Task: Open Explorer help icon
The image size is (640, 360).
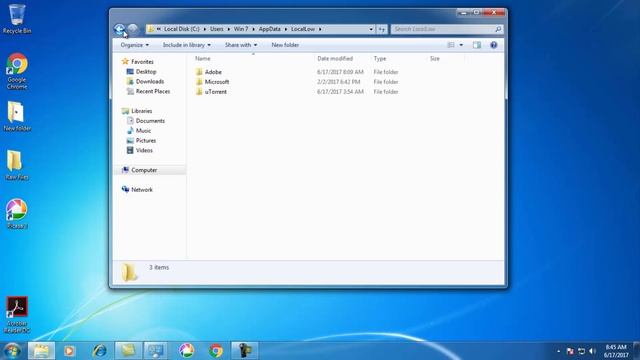Action: [x=493, y=45]
